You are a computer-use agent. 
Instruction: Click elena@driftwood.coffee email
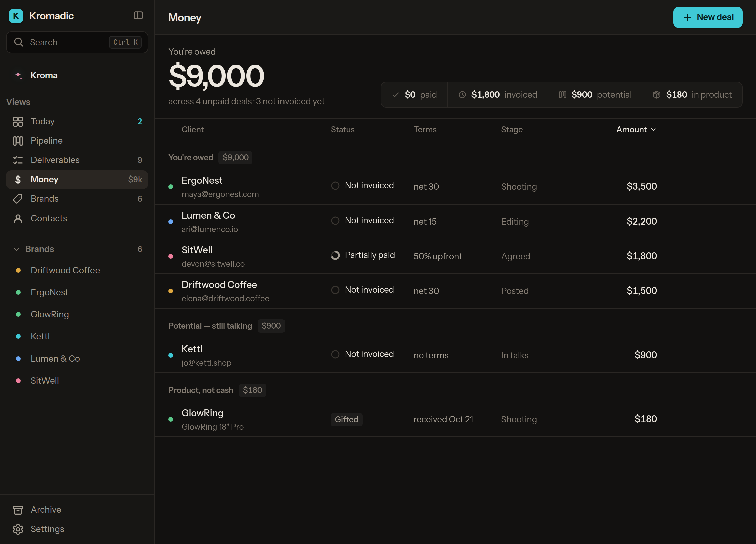225,299
